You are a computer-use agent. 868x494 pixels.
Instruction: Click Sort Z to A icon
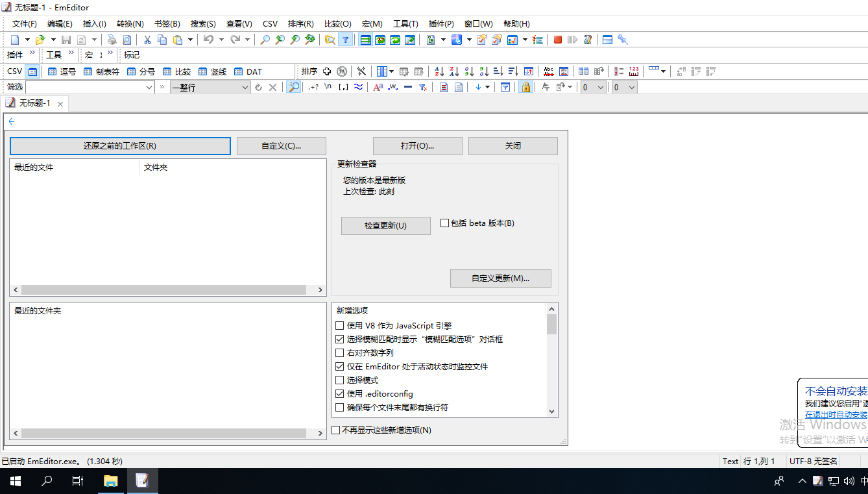(x=454, y=71)
